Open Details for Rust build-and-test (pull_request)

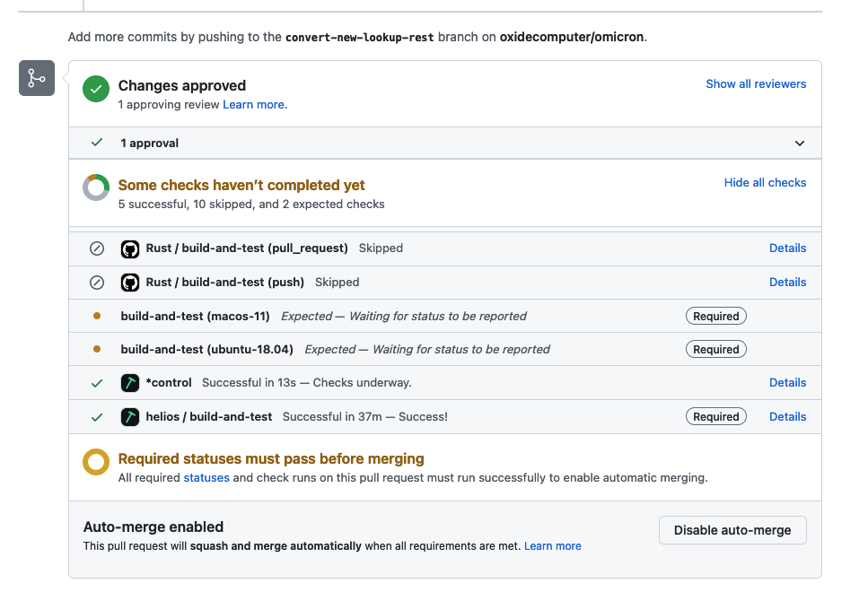(787, 248)
